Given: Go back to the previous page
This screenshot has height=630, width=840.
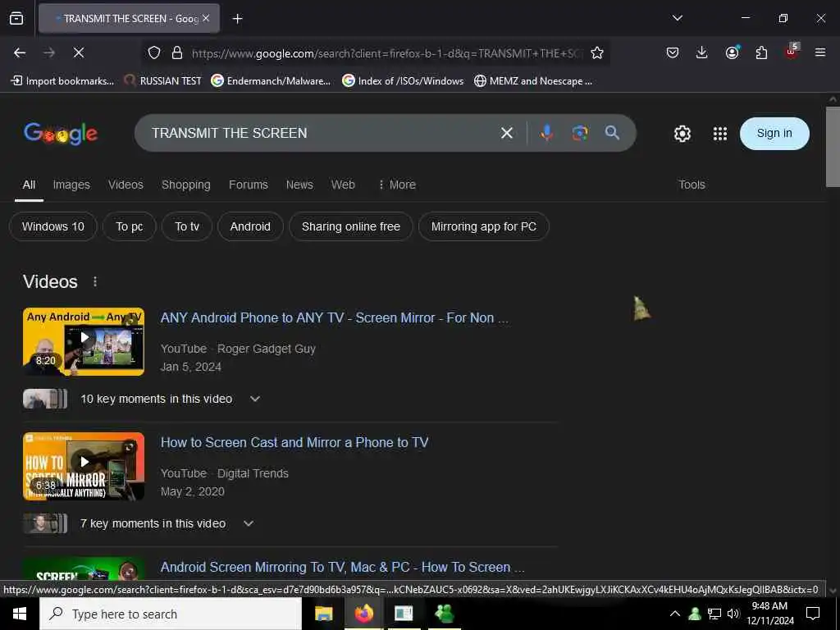Looking at the screenshot, I should 20,52.
